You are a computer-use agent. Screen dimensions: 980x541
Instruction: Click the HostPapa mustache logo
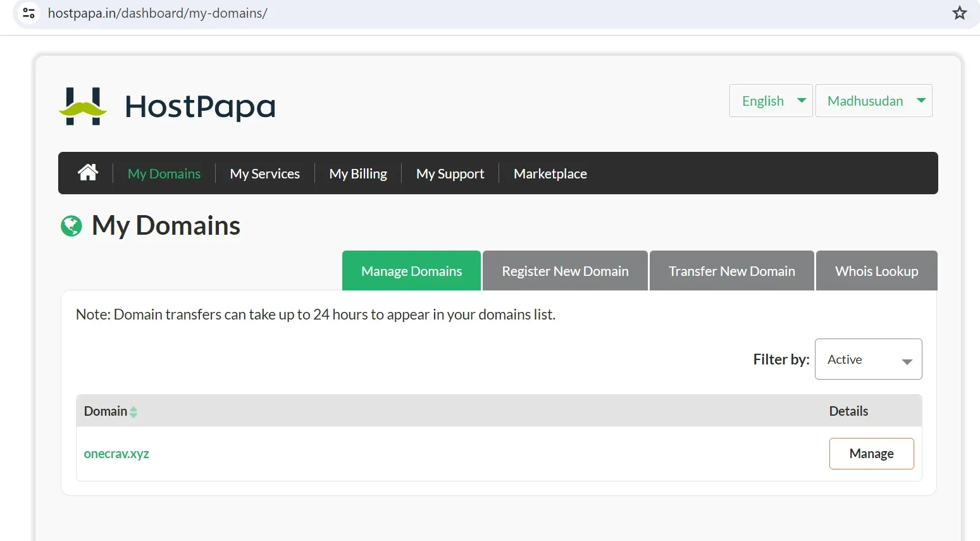[83, 106]
